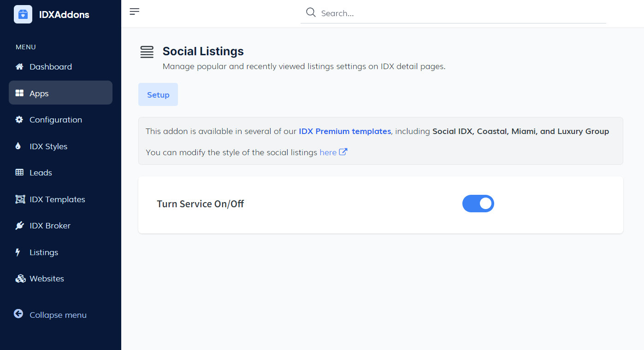Open the IDX Premium templates link

coord(345,131)
